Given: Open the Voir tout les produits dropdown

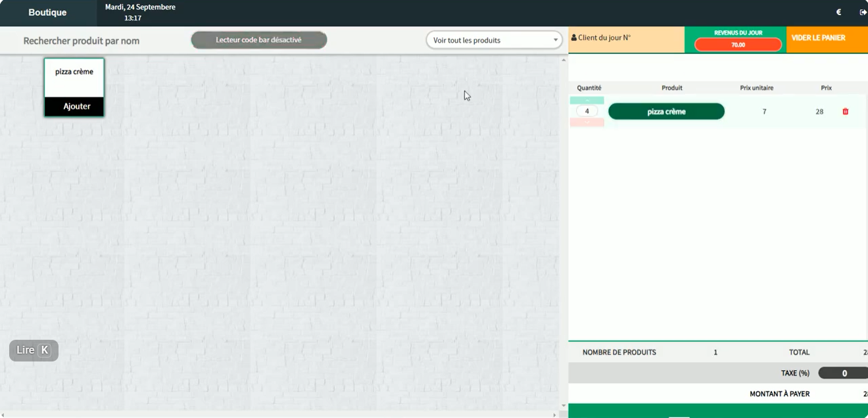Looking at the screenshot, I should click(494, 40).
